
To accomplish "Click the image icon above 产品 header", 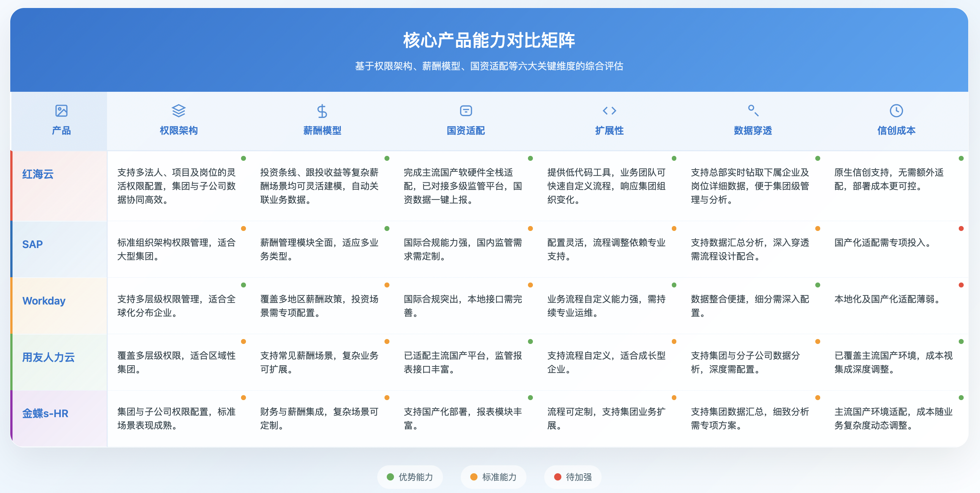I will (x=61, y=111).
